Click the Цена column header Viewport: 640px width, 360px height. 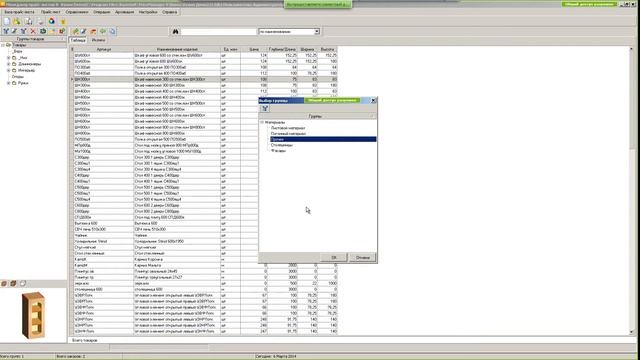pyautogui.click(x=254, y=49)
